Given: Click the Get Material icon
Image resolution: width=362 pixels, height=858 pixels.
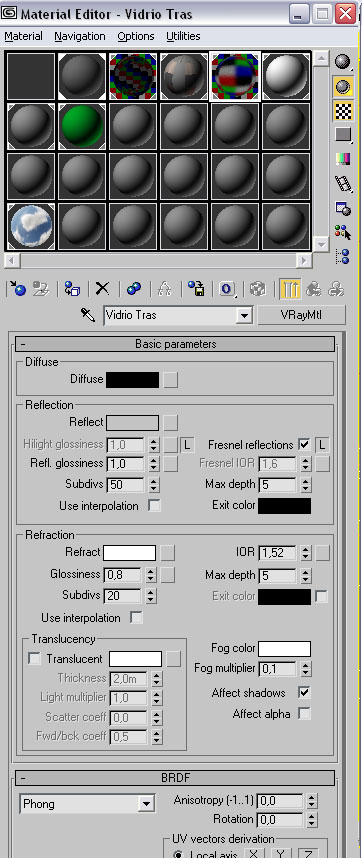Looking at the screenshot, I should (x=17, y=288).
